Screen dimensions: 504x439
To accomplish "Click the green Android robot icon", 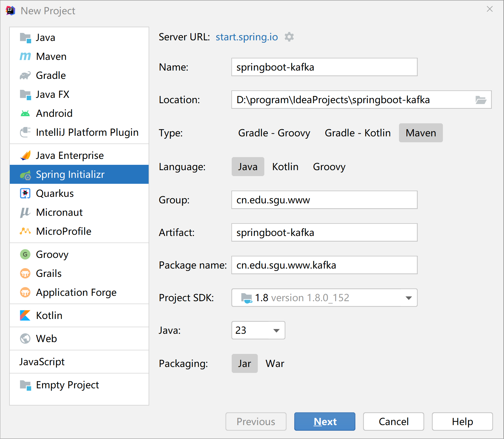I will pos(25,113).
